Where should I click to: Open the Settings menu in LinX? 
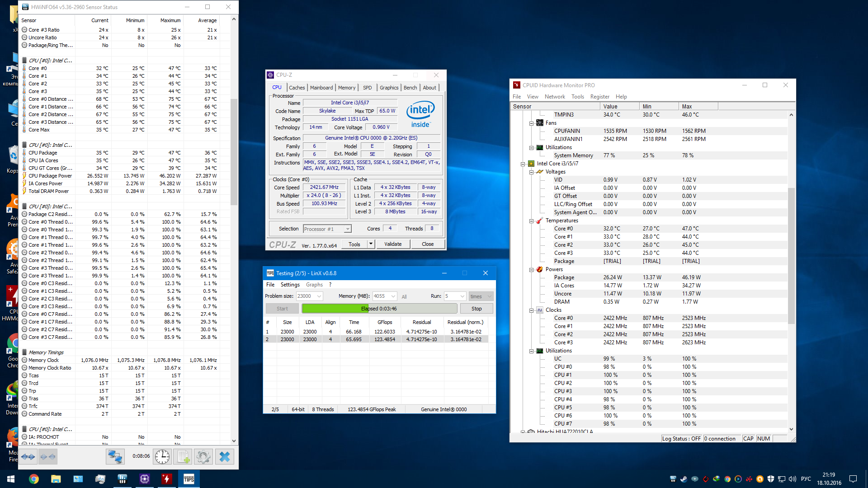(x=290, y=285)
